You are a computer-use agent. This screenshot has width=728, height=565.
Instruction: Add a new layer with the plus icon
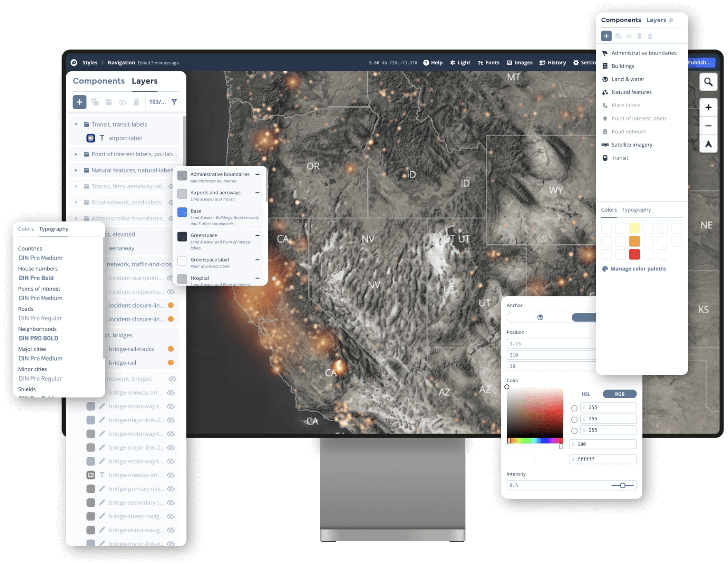pyautogui.click(x=79, y=102)
